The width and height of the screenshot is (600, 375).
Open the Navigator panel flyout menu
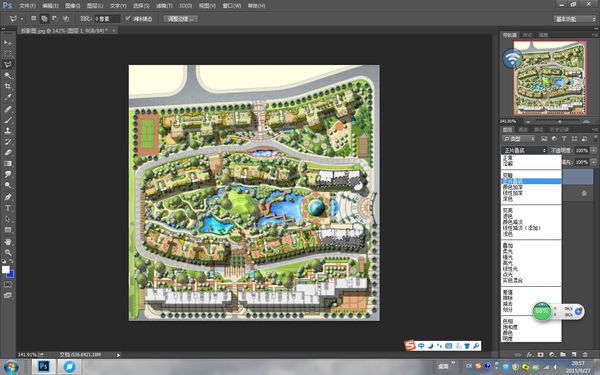pyautogui.click(x=595, y=35)
